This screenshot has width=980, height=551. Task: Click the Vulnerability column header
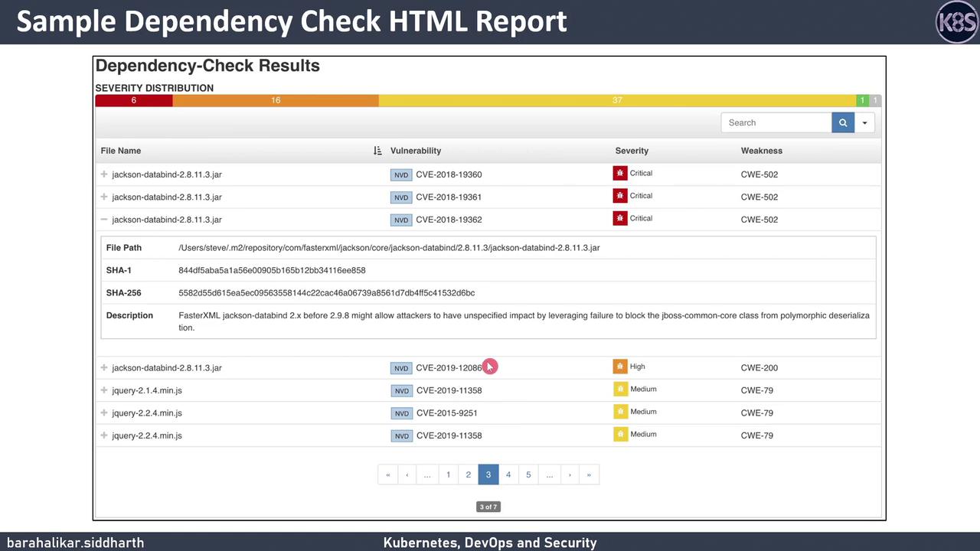tap(416, 151)
